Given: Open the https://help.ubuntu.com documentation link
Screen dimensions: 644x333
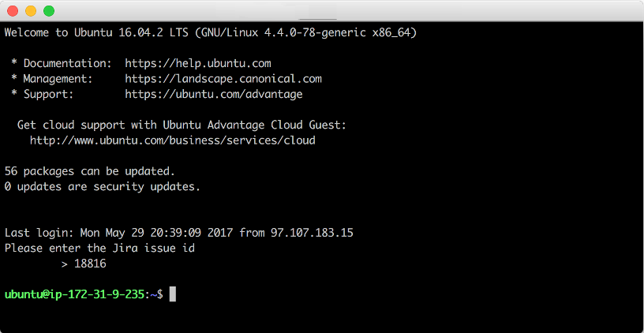Looking at the screenshot, I should click(198, 64).
